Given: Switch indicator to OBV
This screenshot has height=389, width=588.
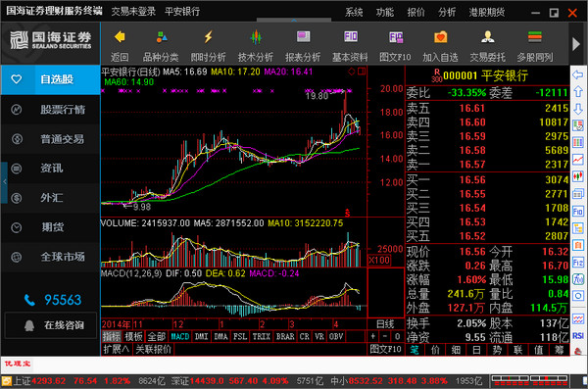Looking at the screenshot, I should point(336,336).
